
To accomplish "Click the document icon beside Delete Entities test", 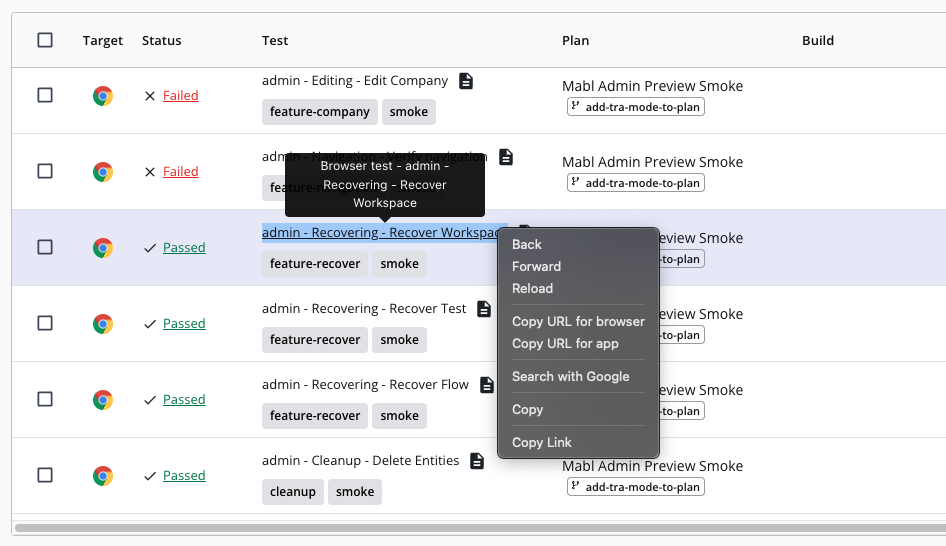I will point(477,461).
